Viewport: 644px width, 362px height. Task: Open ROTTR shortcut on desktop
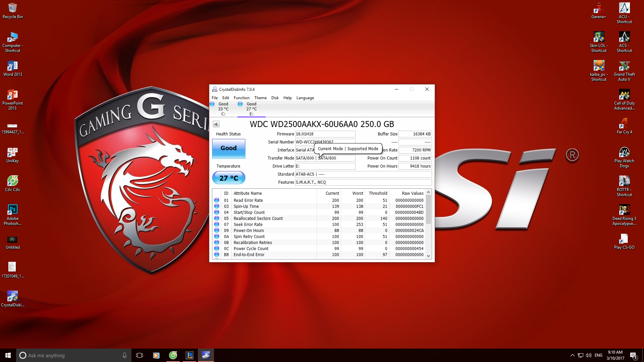pos(624,186)
